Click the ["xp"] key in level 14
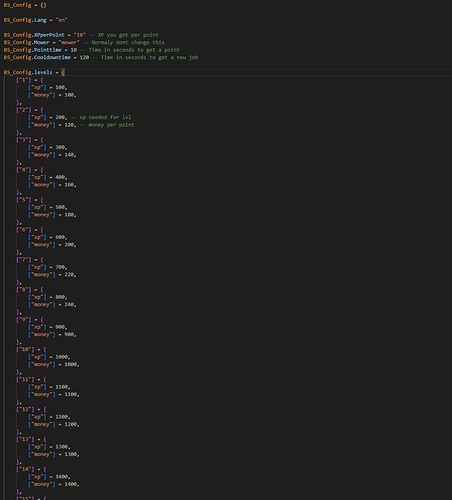 [x=37, y=477]
